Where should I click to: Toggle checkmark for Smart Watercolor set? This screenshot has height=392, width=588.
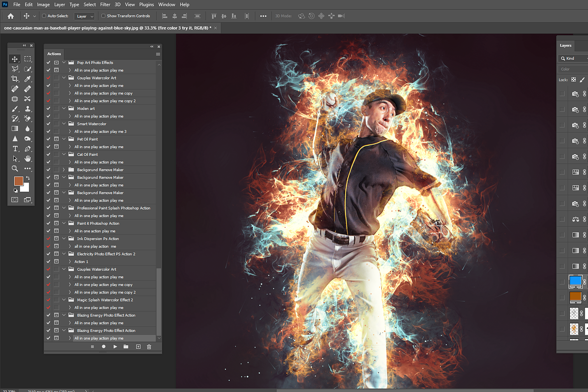[x=49, y=124]
